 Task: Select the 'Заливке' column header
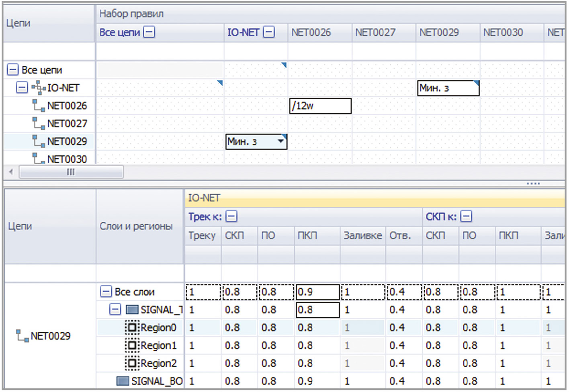coord(362,235)
